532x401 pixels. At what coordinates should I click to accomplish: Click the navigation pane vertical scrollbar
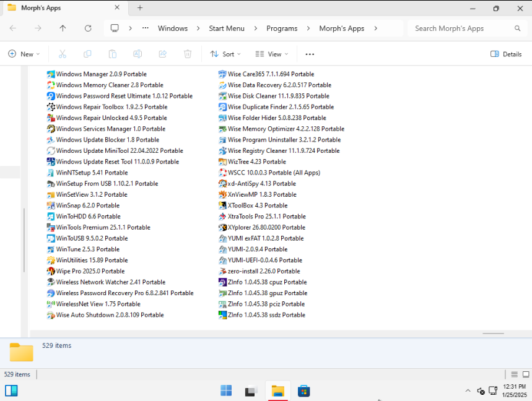[24, 240]
